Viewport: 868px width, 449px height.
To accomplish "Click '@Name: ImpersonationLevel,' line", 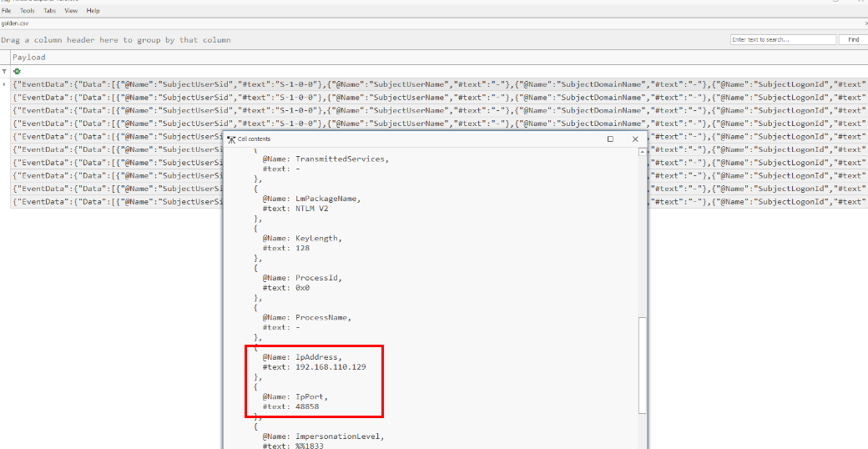I will [x=323, y=436].
